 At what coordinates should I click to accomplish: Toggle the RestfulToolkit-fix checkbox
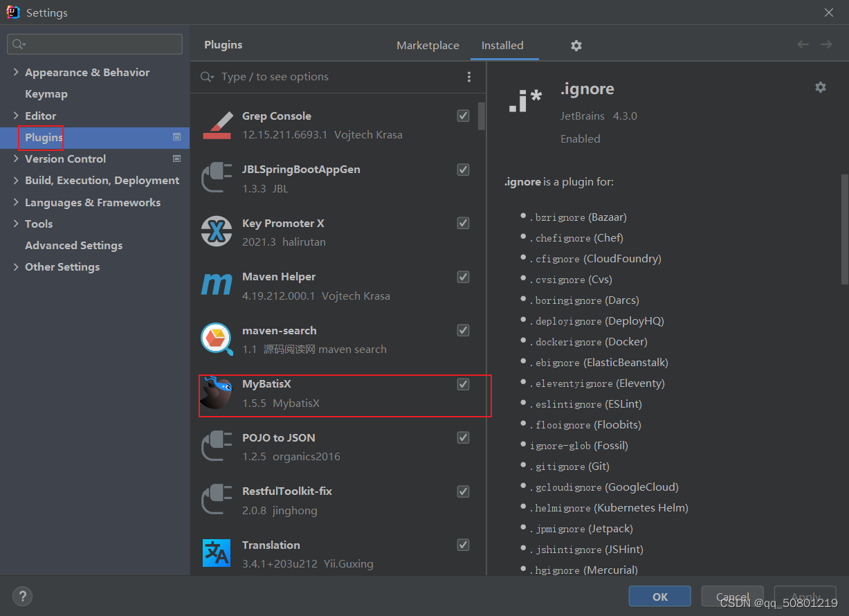coord(464,491)
